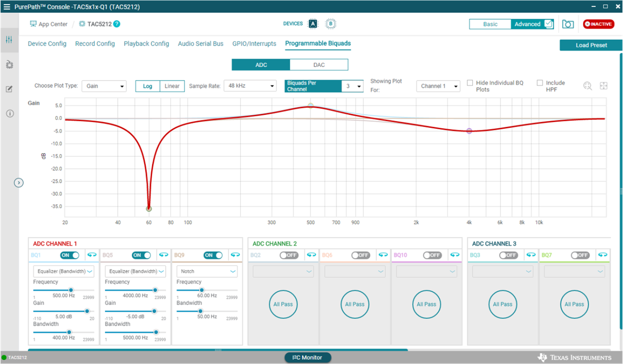
Task: Click the zoom magnifier icon above plot
Action: [588, 86]
